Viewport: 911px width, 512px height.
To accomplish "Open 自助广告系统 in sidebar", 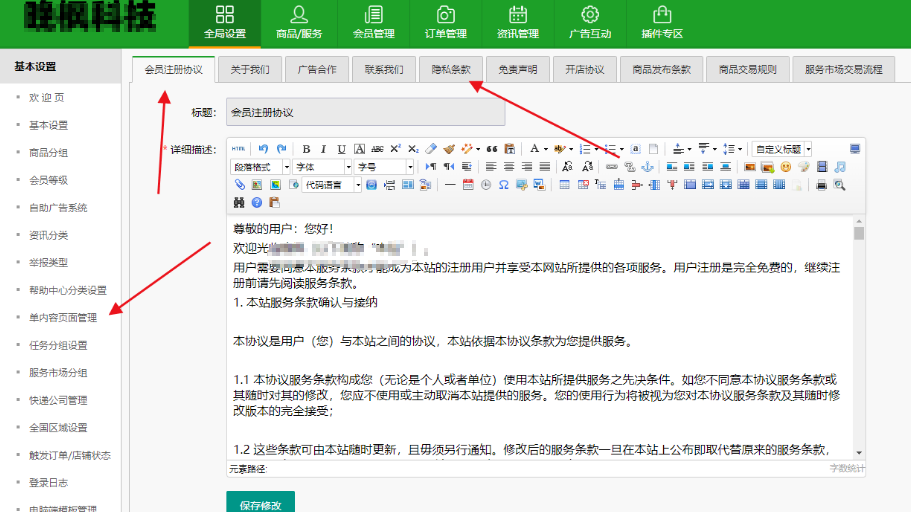I will pos(58,207).
